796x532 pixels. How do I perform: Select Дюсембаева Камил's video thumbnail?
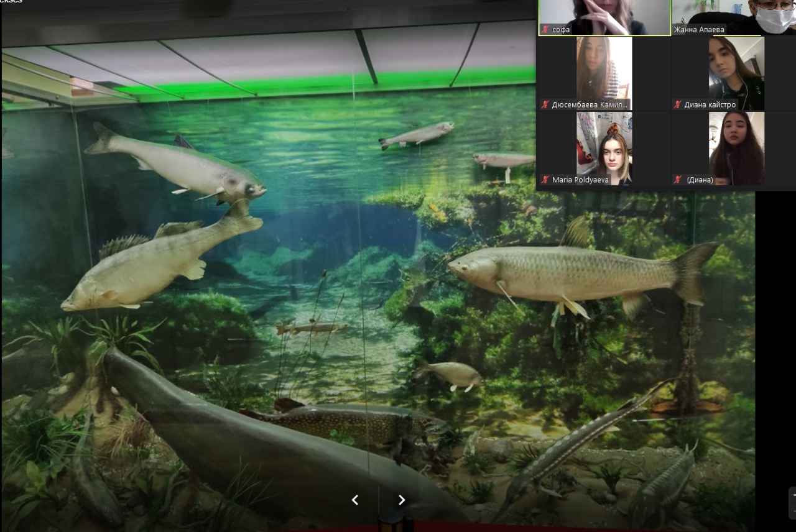click(x=604, y=68)
